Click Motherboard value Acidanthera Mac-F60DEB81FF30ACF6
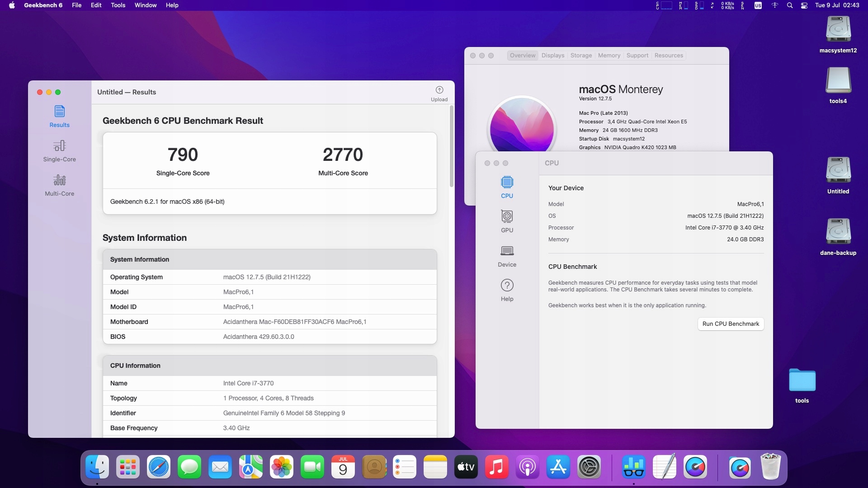The width and height of the screenshot is (868, 488). point(295,322)
